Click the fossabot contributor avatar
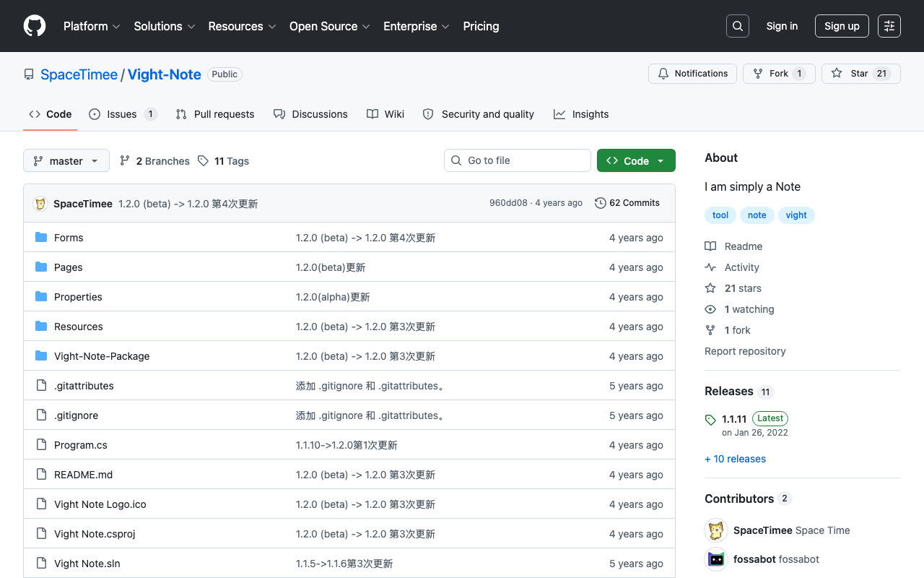 pyautogui.click(x=716, y=559)
